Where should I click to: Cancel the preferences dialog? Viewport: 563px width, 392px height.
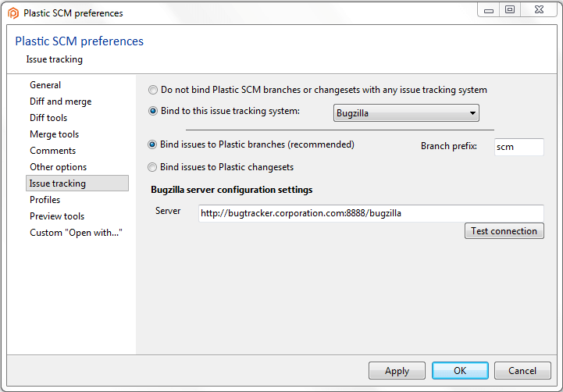click(x=522, y=371)
